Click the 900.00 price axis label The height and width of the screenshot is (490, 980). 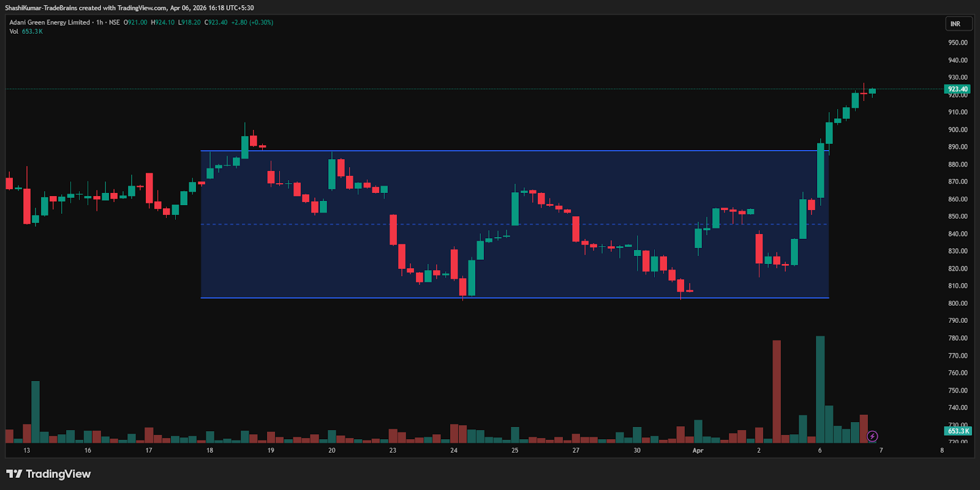pos(957,130)
